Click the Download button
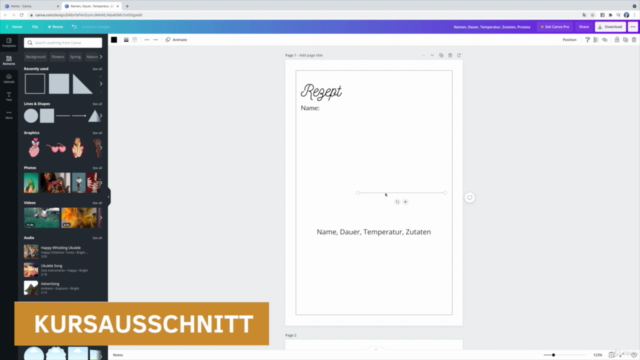Screen dimensions: 640x360 [x=610, y=27]
